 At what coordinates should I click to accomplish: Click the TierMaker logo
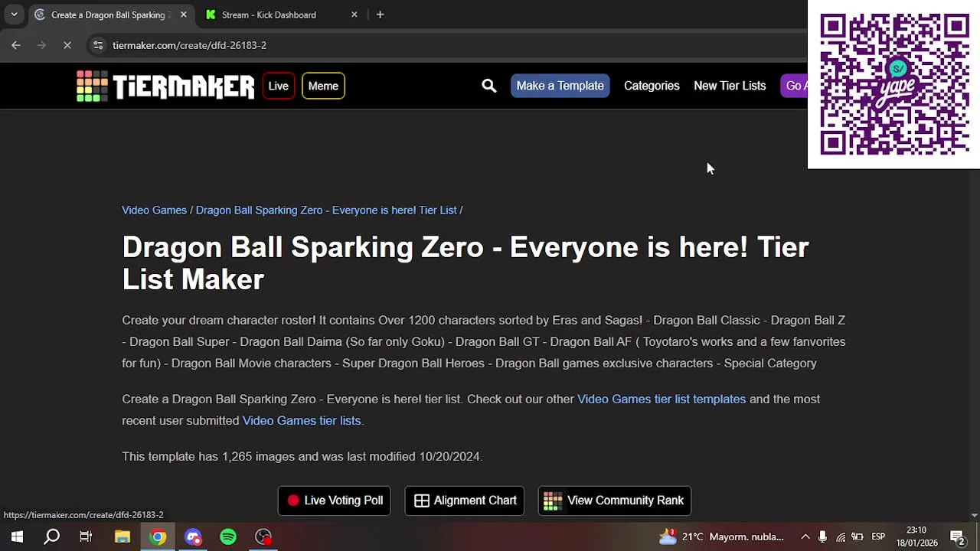coord(165,86)
